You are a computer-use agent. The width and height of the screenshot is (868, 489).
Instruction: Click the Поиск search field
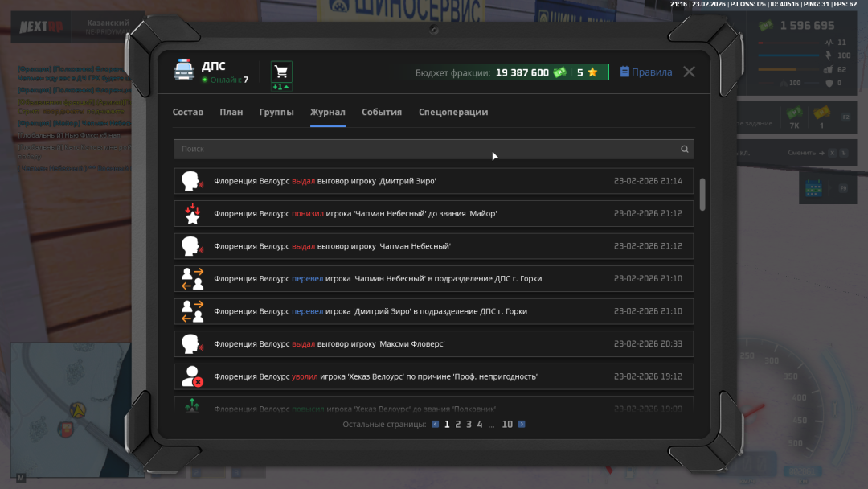pyautogui.click(x=426, y=149)
